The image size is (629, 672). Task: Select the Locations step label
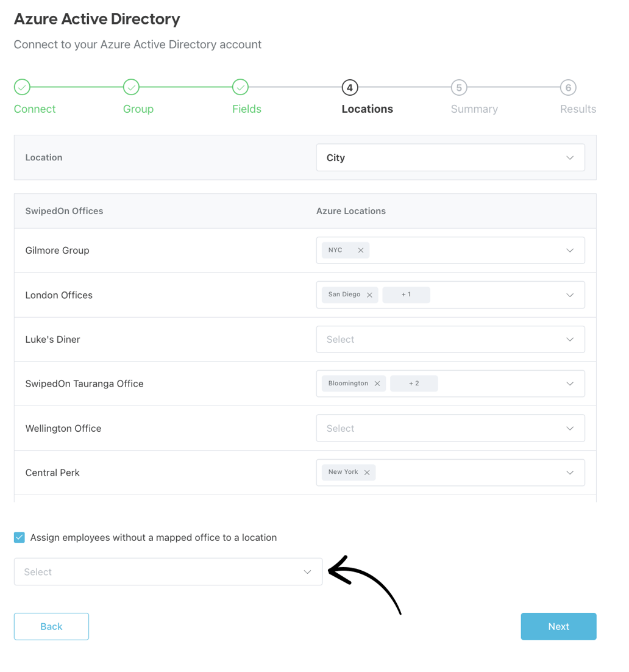coord(367,109)
